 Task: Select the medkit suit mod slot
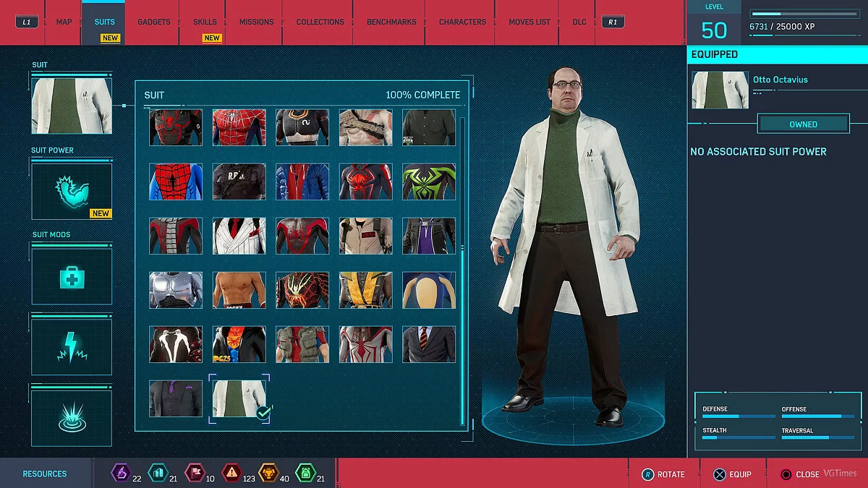pos(71,277)
